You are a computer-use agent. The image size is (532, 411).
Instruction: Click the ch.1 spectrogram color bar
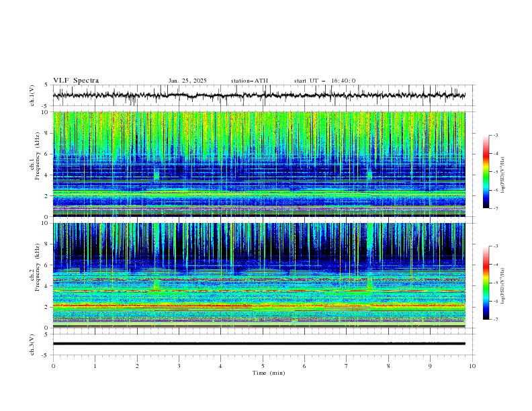(x=486, y=172)
